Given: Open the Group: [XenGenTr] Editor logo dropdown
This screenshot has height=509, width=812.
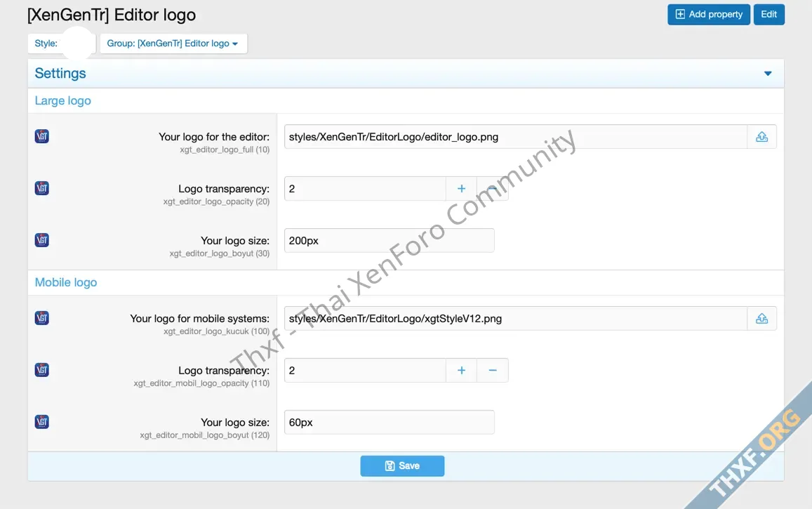Looking at the screenshot, I should pos(173,44).
